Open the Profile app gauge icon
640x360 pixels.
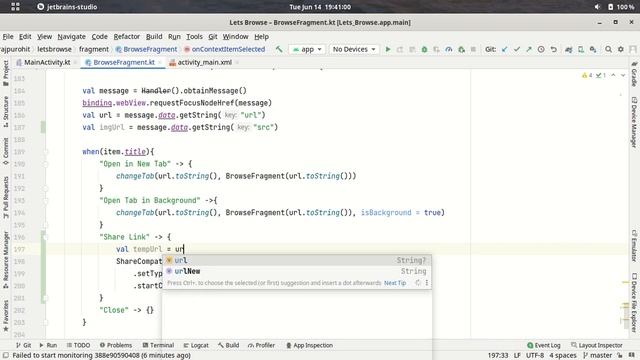tap(449, 49)
